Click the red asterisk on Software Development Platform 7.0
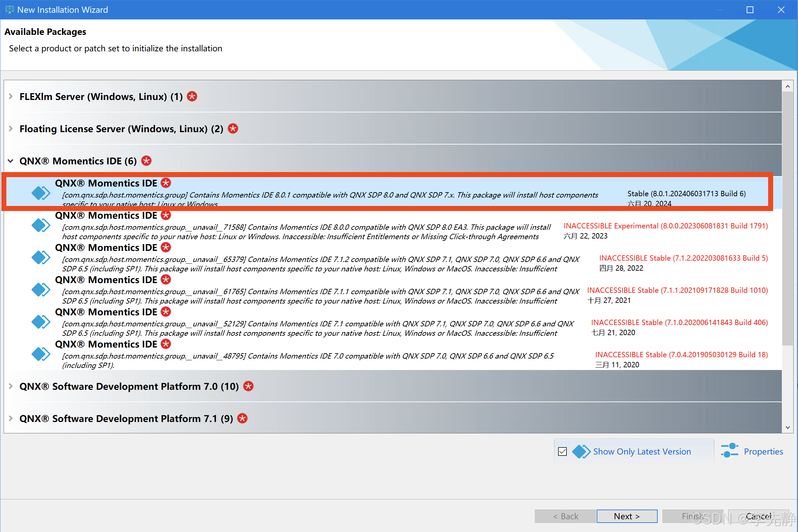Image resolution: width=798 pixels, height=532 pixels. point(248,386)
